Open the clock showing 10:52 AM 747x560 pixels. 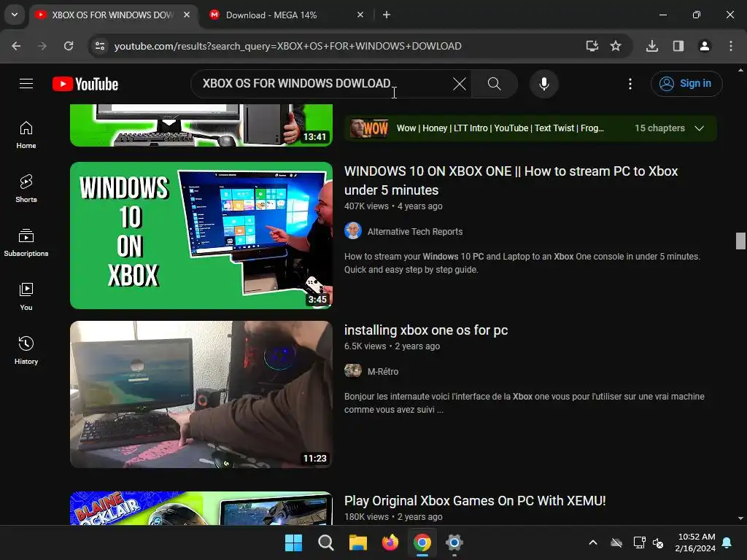tap(695, 542)
